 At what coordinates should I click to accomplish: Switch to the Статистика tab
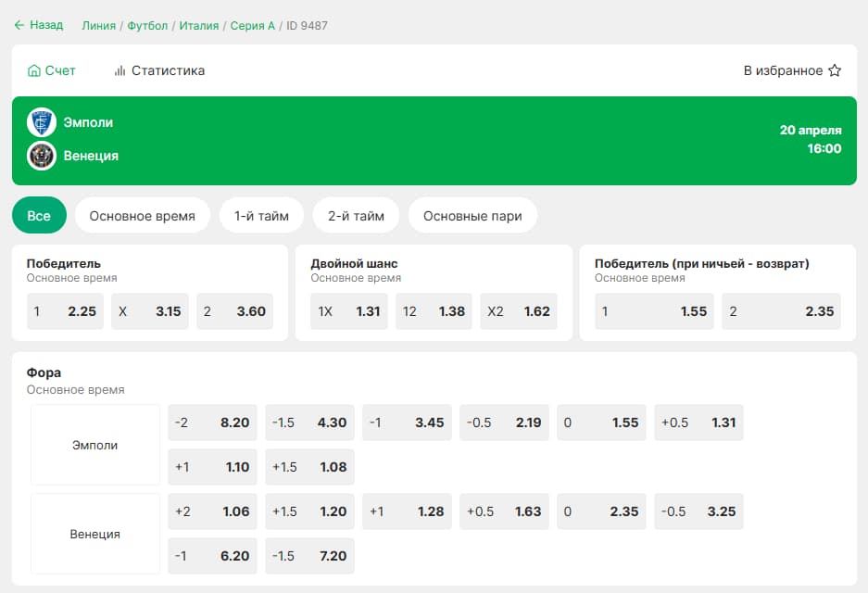(x=159, y=70)
